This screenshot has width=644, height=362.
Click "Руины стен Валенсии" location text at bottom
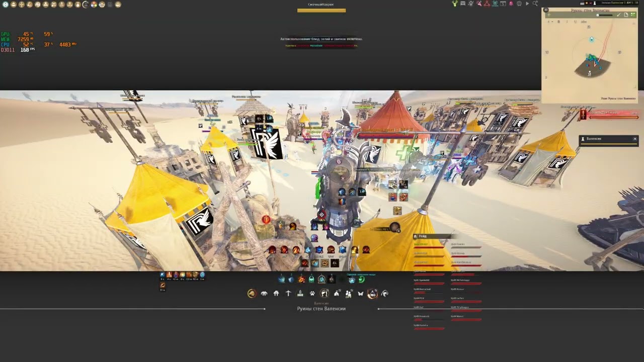pyautogui.click(x=321, y=309)
